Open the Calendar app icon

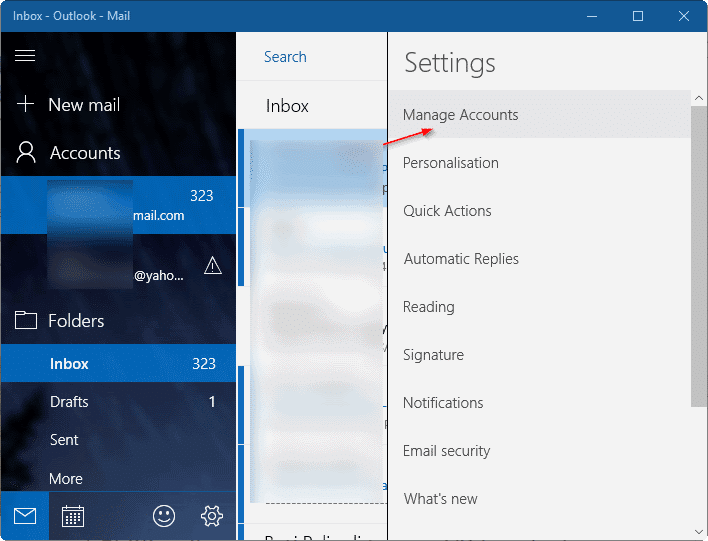tap(73, 516)
